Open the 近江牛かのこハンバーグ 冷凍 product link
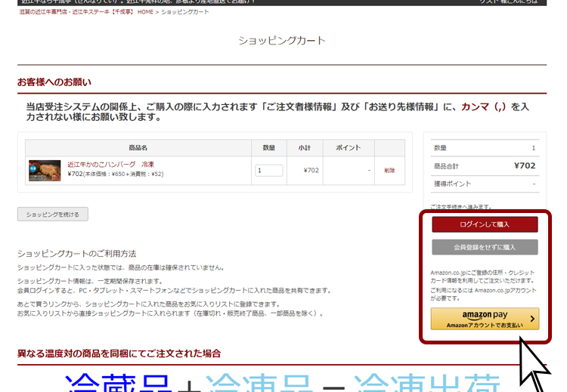 click(110, 164)
